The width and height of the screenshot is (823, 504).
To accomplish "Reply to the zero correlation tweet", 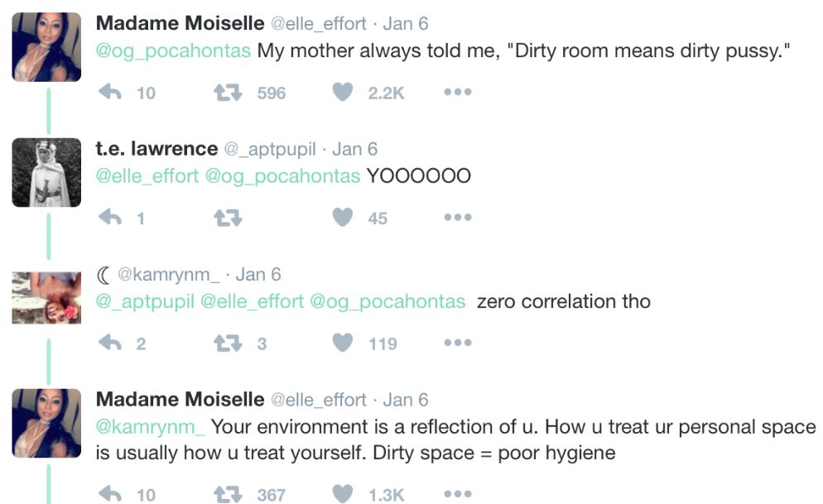I will pos(110,343).
